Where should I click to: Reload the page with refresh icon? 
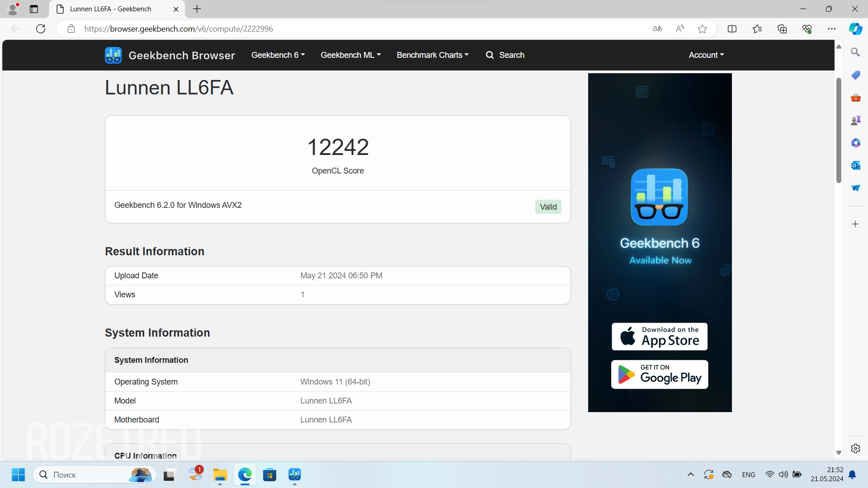(41, 29)
